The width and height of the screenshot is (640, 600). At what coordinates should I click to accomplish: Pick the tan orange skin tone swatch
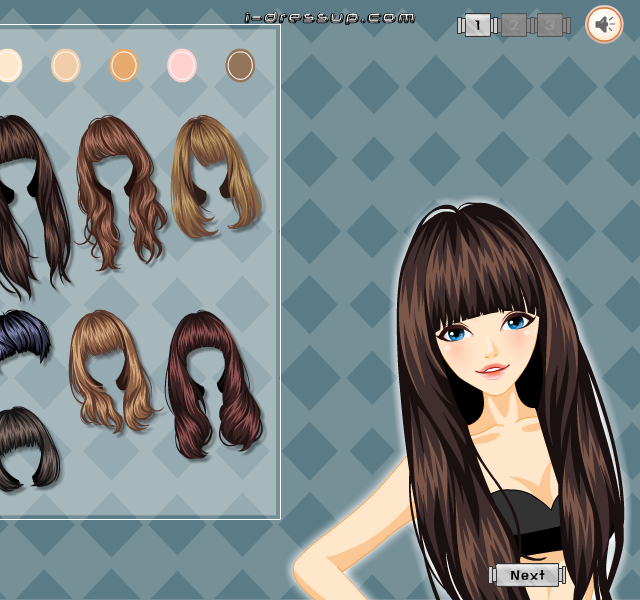124,65
